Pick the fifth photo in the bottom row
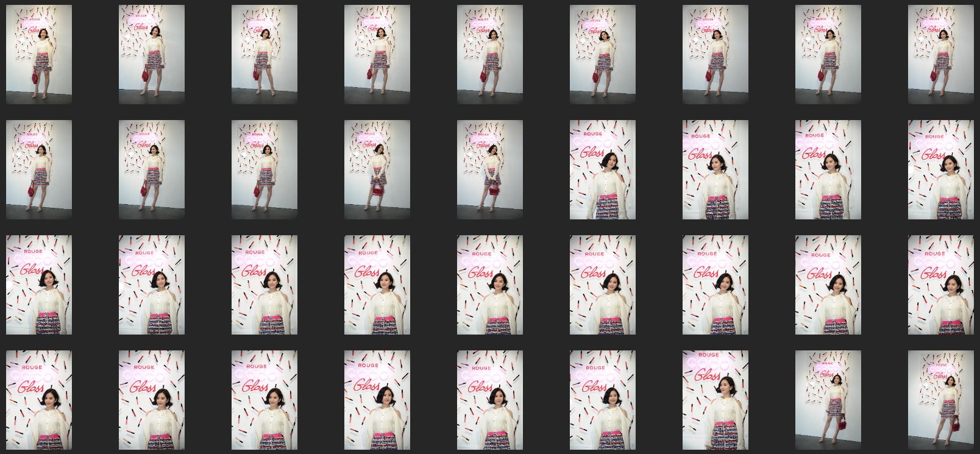This screenshot has width=980, height=454. 490,400
